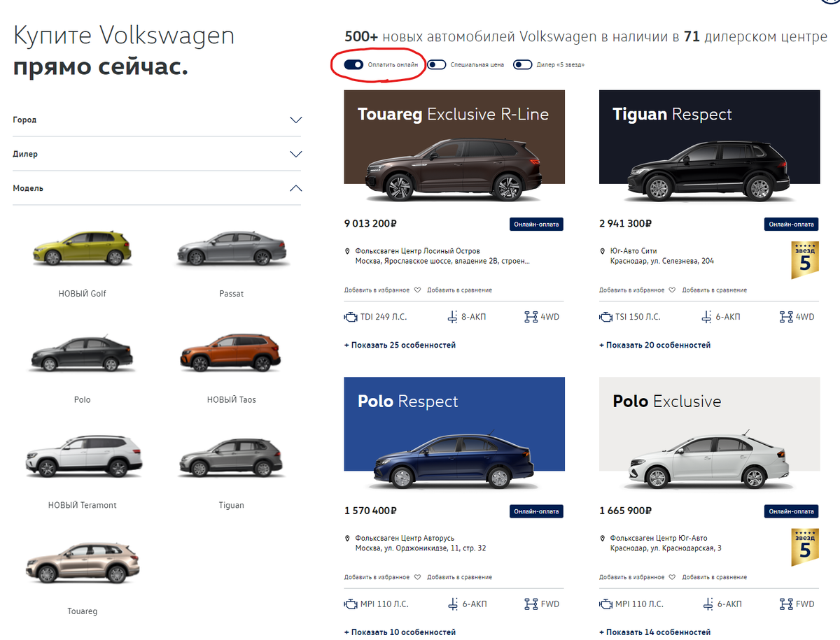The image size is (840, 640).
Task: Click the price 1 665 900₽
Action: [625, 511]
